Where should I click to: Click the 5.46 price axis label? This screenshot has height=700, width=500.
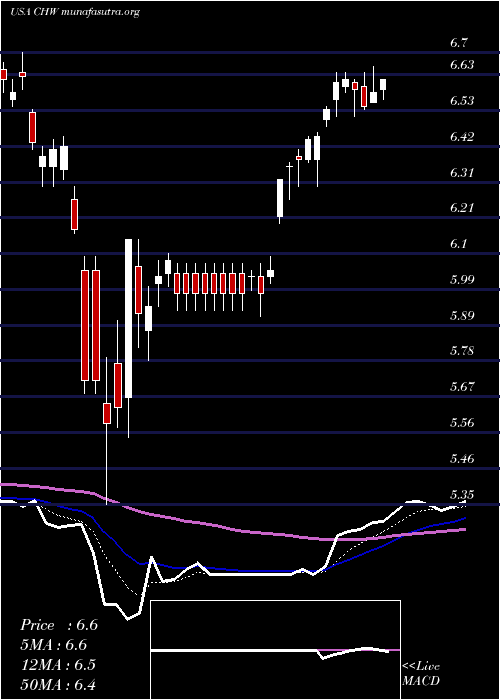click(x=462, y=458)
